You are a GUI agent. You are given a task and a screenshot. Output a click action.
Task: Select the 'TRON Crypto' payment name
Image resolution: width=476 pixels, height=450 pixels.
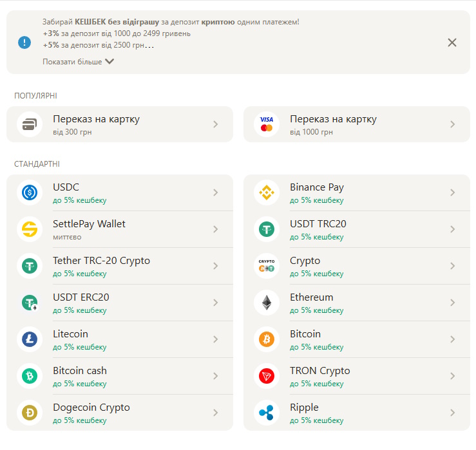point(320,371)
